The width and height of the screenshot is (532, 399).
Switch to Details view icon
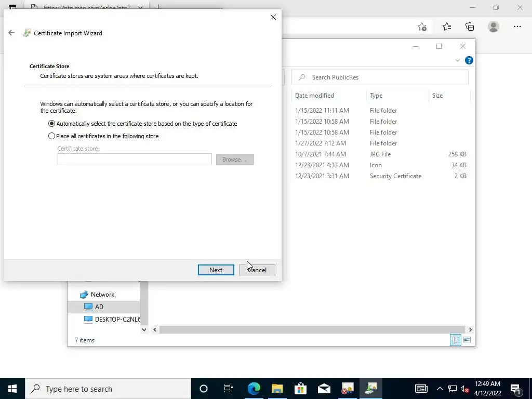point(455,340)
